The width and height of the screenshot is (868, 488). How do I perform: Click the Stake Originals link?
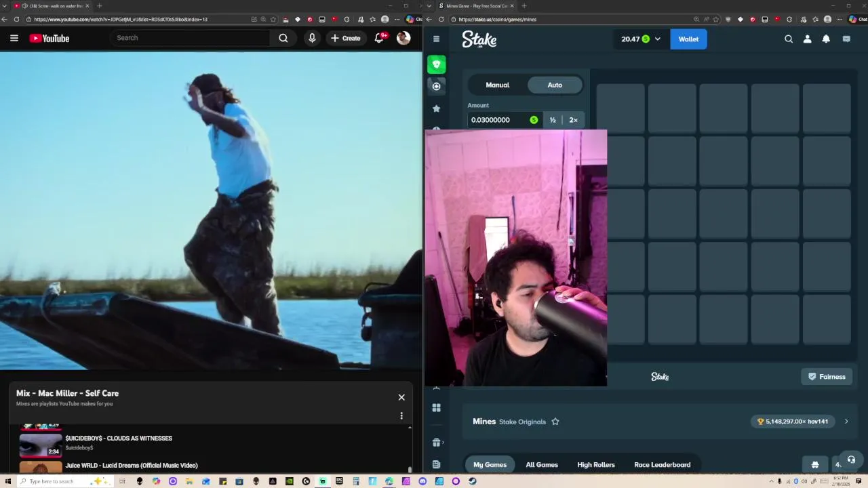(x=522, y=422)
